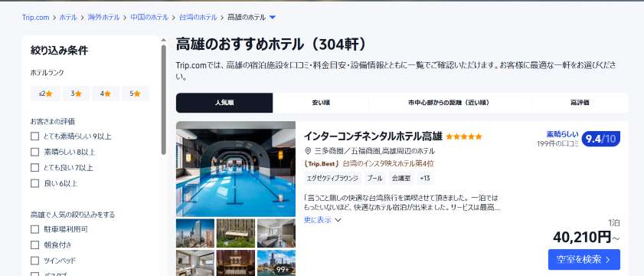This screenshot has height=276, width=644.
Task: Click the エグゼクティブラウンジ amenity tag
Action: 332,178
